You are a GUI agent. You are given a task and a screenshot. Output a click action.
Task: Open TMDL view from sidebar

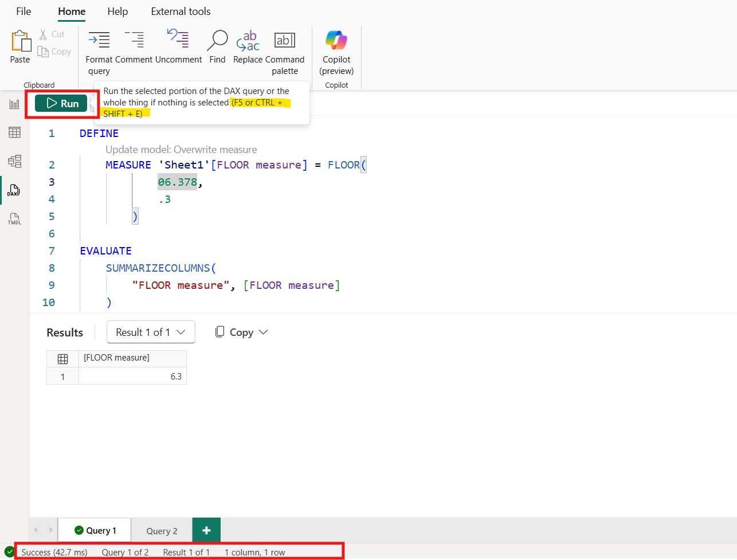click(x=14, y=218)
